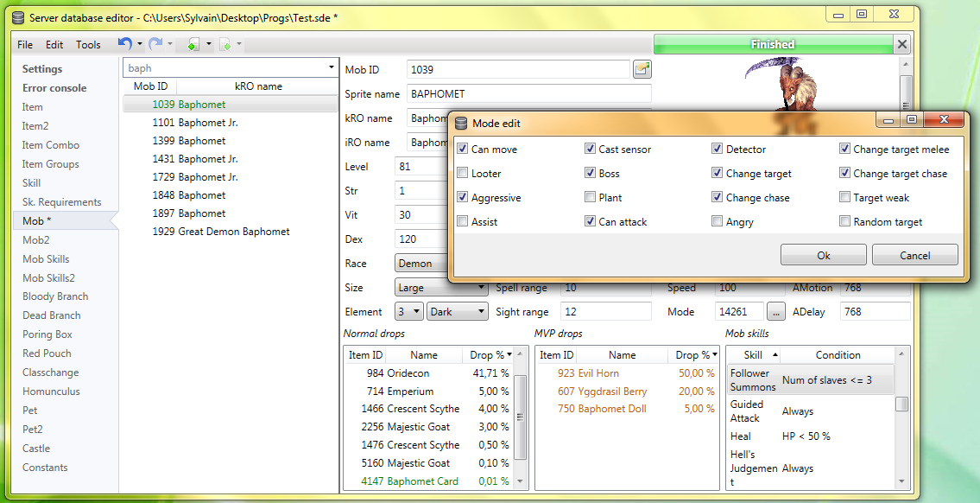Image resolution: width=980 pixels, height=503 pixels.
Task: Switch to the Mob Skills tab
Action: pos(46,258)
